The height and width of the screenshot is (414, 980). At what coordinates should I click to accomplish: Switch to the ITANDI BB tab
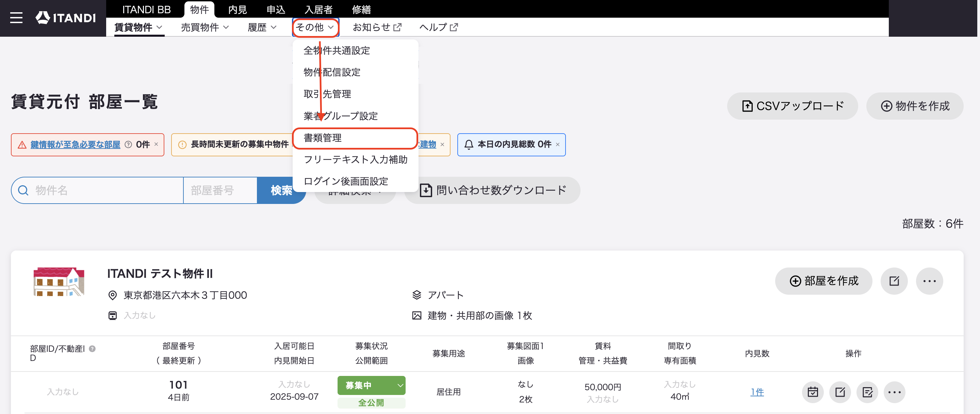[x=146, y=10]
